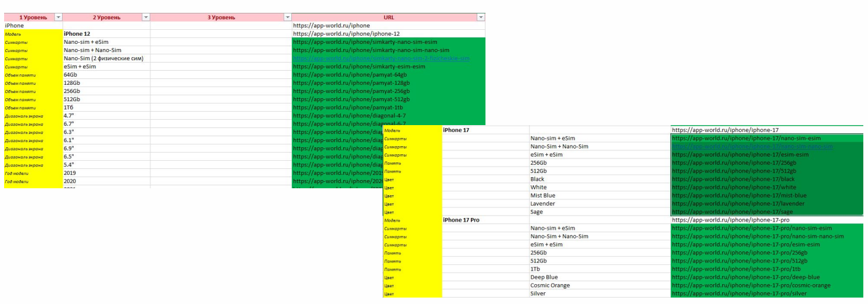
Task: Select the yellow Модель cell beside iPhone 17 Pro
Action: [392, 220]
